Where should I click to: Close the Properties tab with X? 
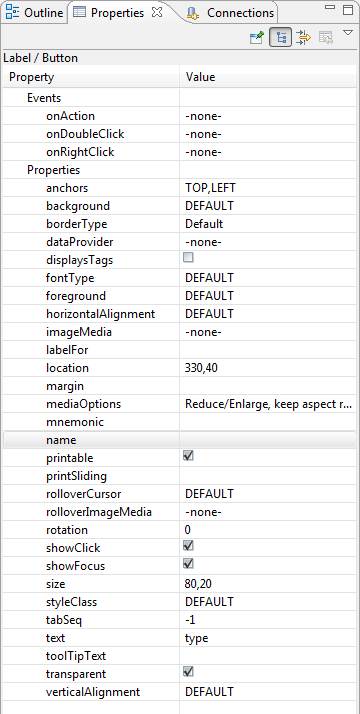pyautogui.click(x=157, y=12)
